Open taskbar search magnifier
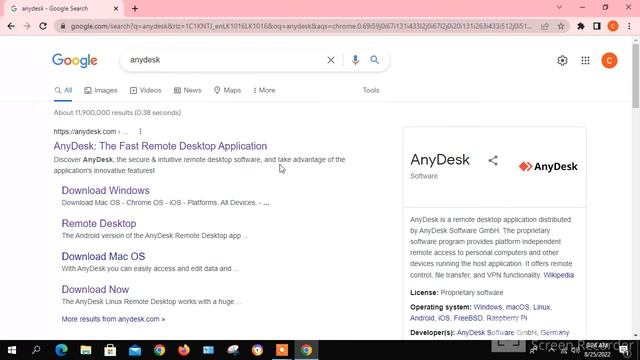This screenshot has height=360, width=640. (36, 350)
